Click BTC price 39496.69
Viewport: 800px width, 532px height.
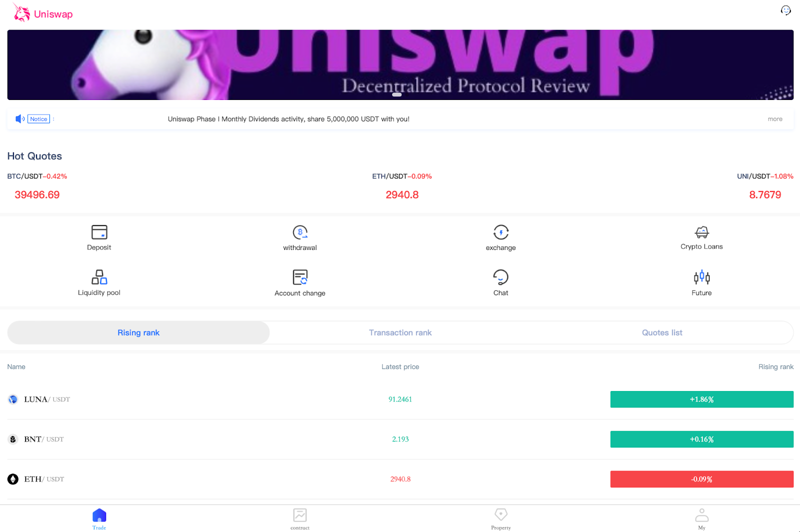tap(37, 195)
